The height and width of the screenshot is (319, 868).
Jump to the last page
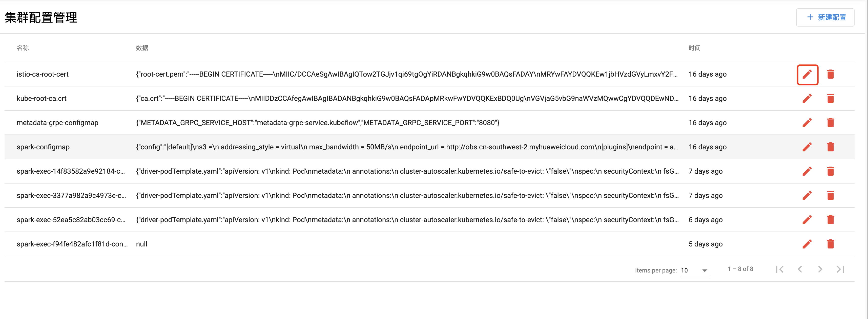tap(840, 269)
